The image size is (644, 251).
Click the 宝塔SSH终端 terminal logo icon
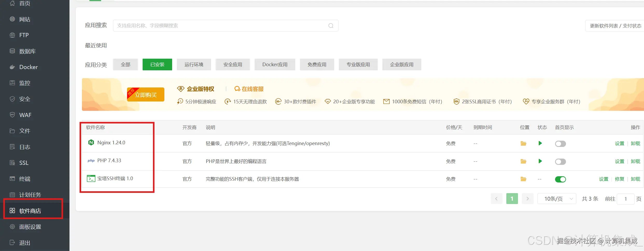[x=91, y=179]
